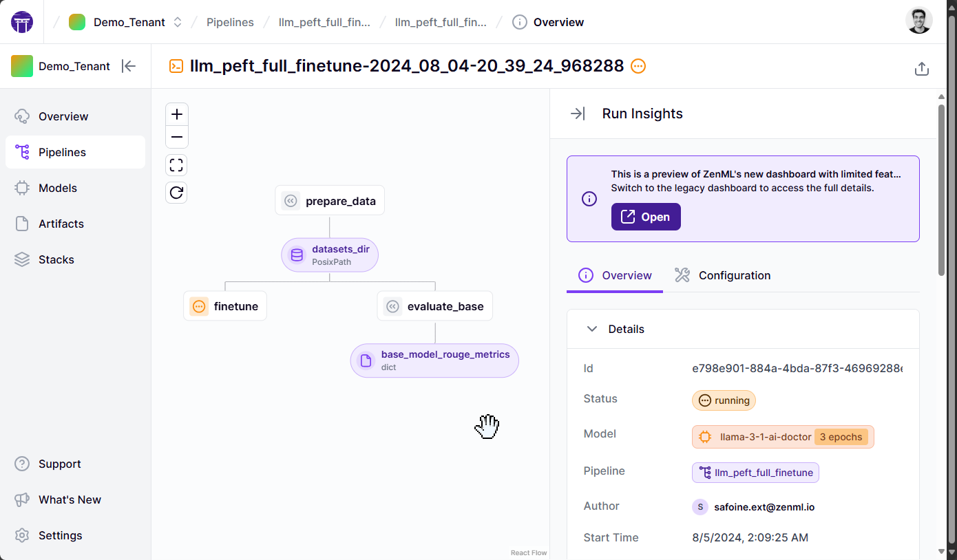Select the finetune step node

coord(225,306)
